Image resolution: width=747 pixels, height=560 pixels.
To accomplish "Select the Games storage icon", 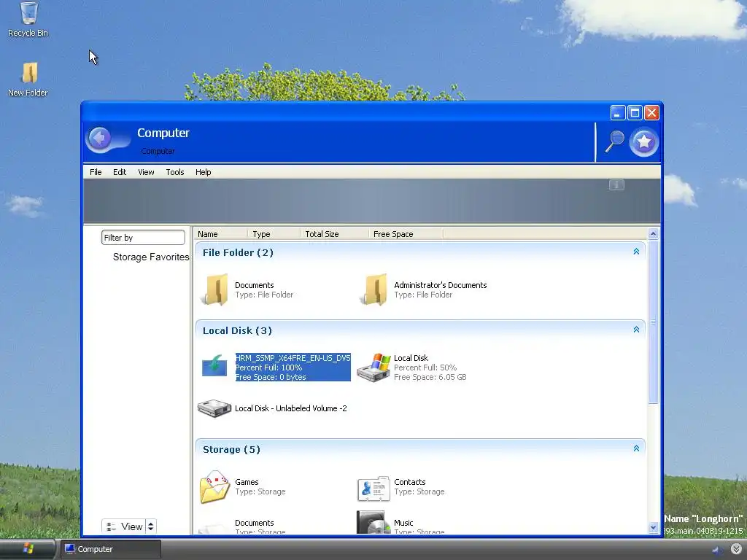I will tap(215, 486).
